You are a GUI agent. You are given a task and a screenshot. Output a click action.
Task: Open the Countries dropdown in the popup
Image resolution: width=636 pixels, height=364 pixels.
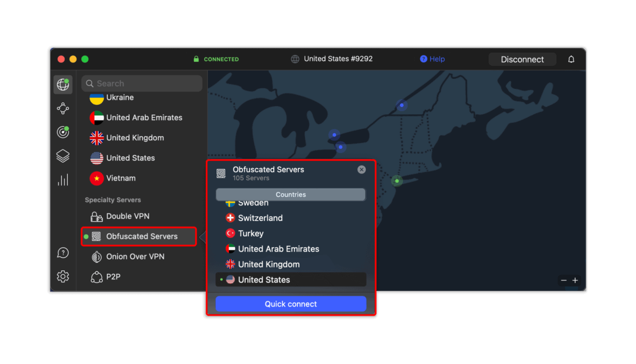[291, 194]
